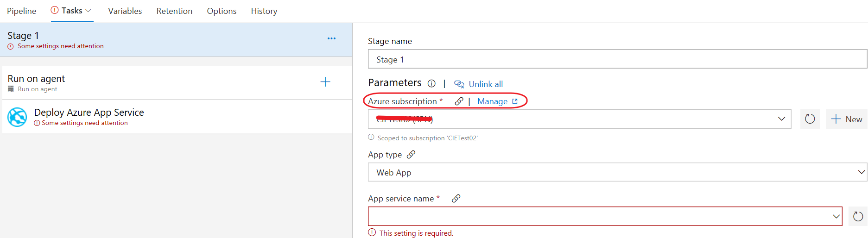Expand the App service name dropdown
Image resolution: width=868 pixels, height=238 pixels.
836,216
